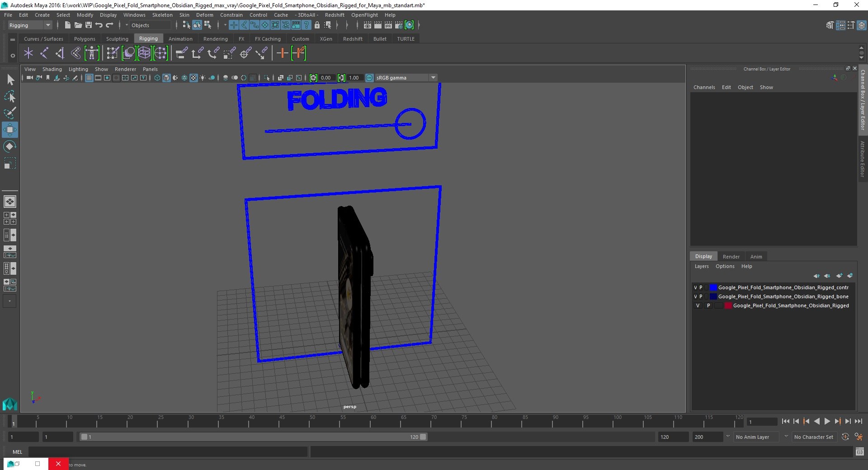Viewport: 868px width, 470px height.
Task: Open the Rigging menu set dropdown
Action: coord(30,25)
